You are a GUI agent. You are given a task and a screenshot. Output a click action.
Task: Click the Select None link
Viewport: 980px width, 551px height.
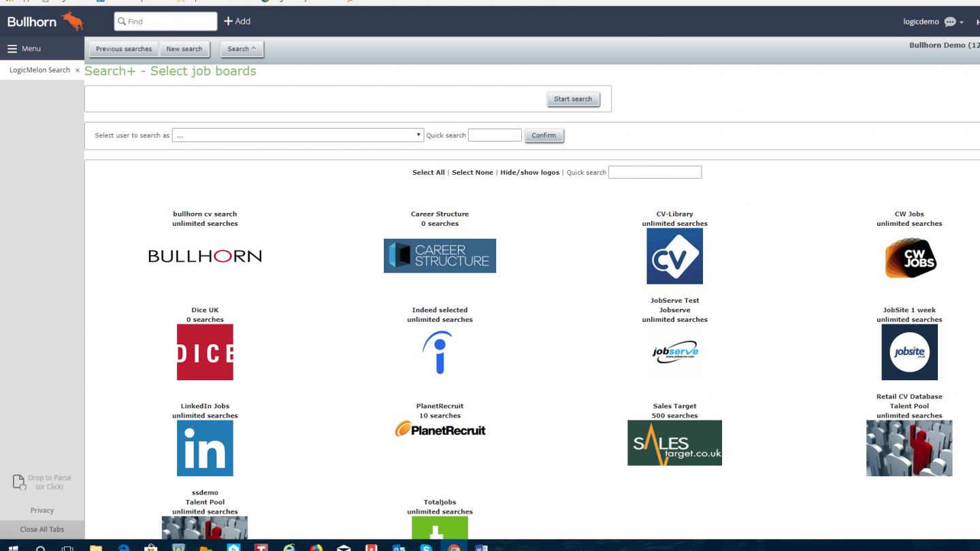[472, 173]
